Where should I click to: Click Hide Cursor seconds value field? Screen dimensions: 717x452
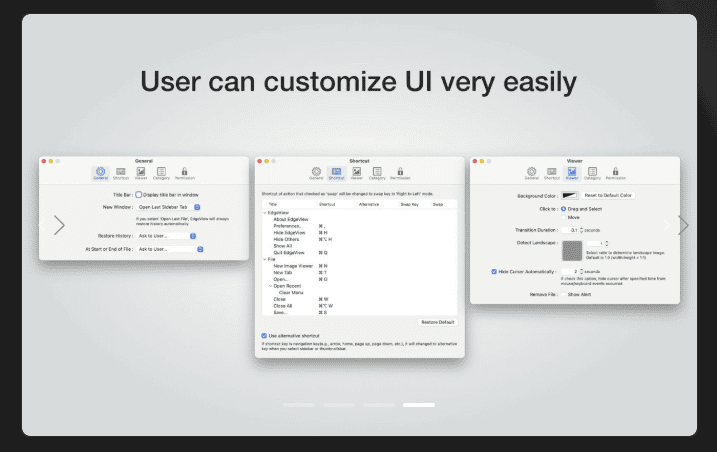pos(570,271)
